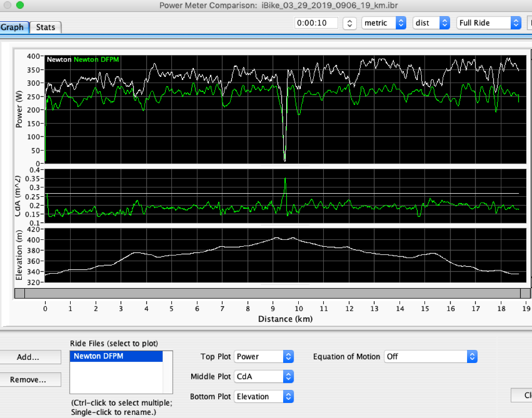
Task: Click the left handle of range scrollbar
Action: [19, 293]
